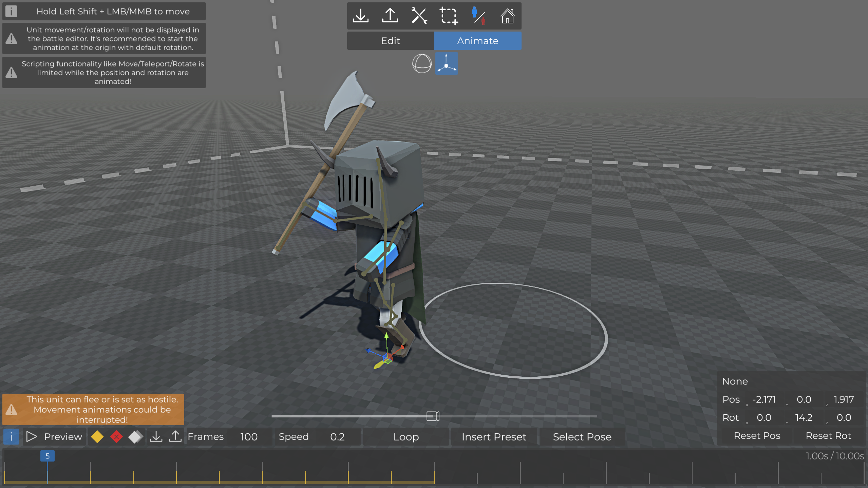Open the Select Pose menu
Viewport: 868px width, 488px height.
click(582, 437)
